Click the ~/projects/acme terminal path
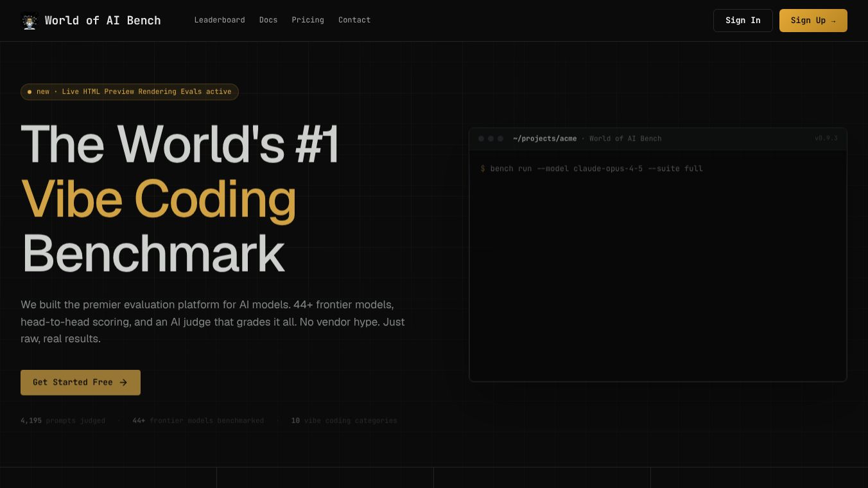This screenshot has width=868, height=488. pyautogui.click(x=544, y=139)
